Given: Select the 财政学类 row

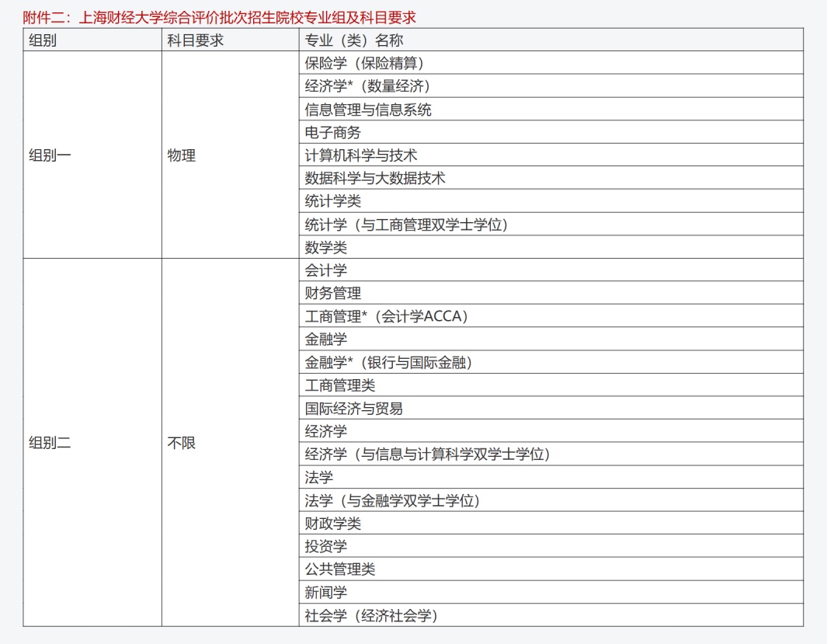Looking at the screenshot, I should tap(551, 524).
